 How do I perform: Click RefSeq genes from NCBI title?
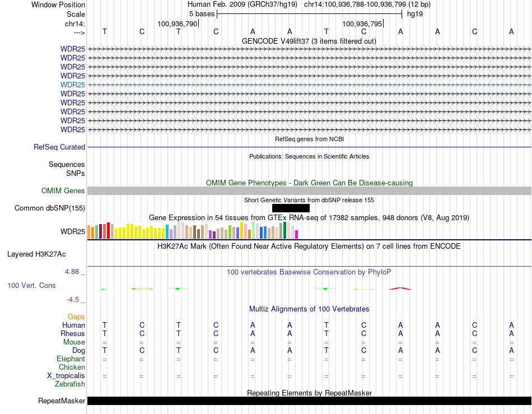pyautogui.click(x=309, y=139)
